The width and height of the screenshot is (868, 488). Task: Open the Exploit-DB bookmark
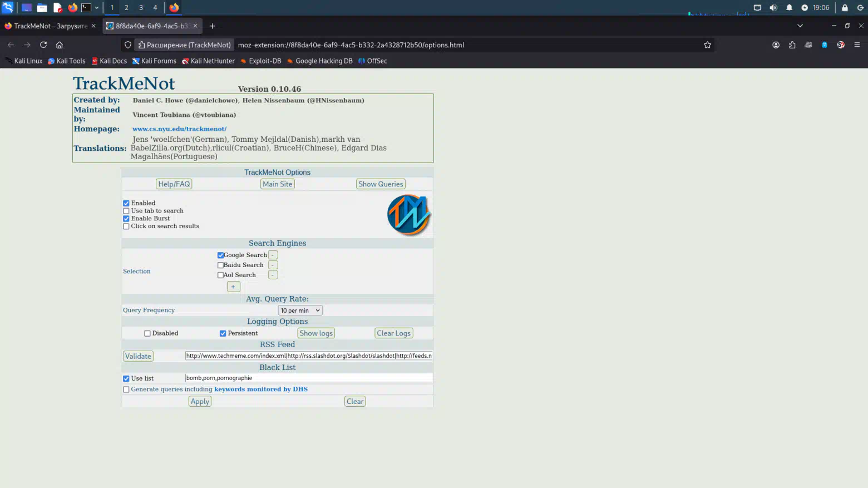(261, 61)
